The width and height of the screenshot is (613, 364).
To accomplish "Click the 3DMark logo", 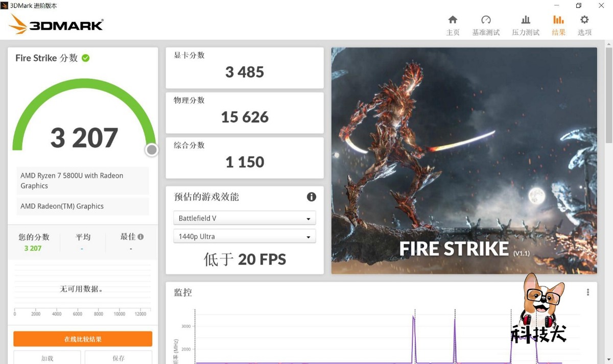I will coord(56,24).
